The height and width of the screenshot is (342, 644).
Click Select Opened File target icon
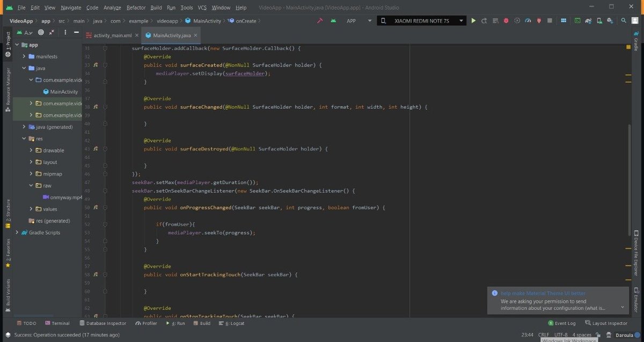[x=41, y=32]
